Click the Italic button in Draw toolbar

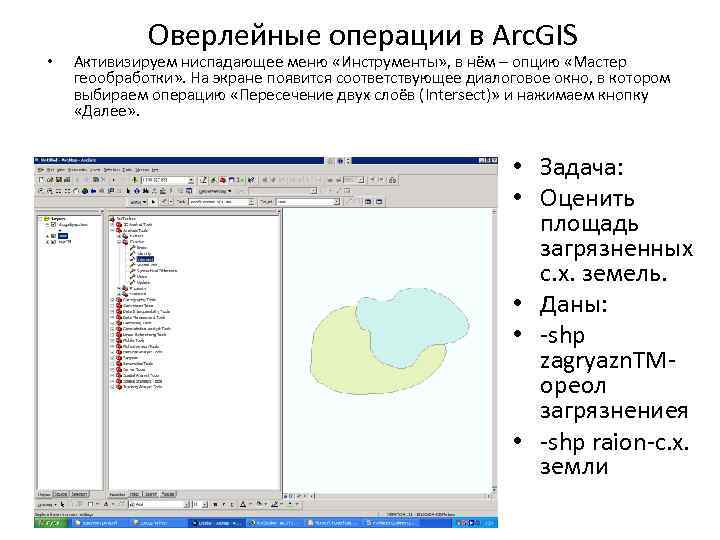(224, 504)
